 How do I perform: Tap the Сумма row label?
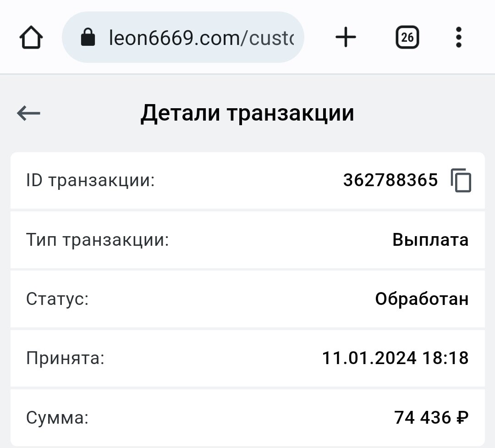(57, 418)
